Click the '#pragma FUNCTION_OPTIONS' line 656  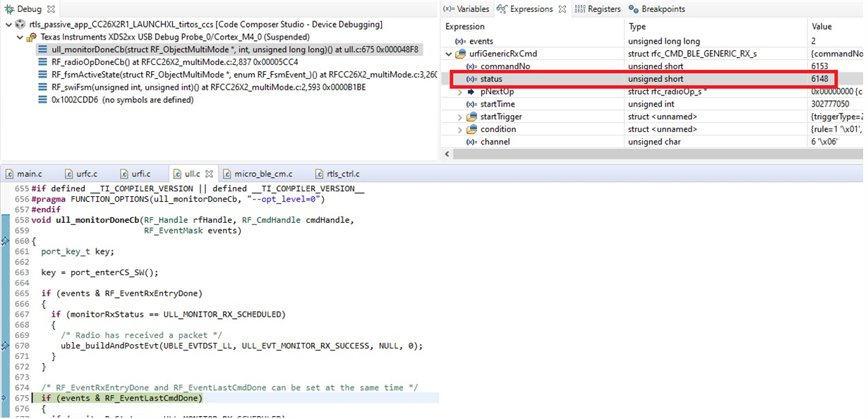(177, 200)
